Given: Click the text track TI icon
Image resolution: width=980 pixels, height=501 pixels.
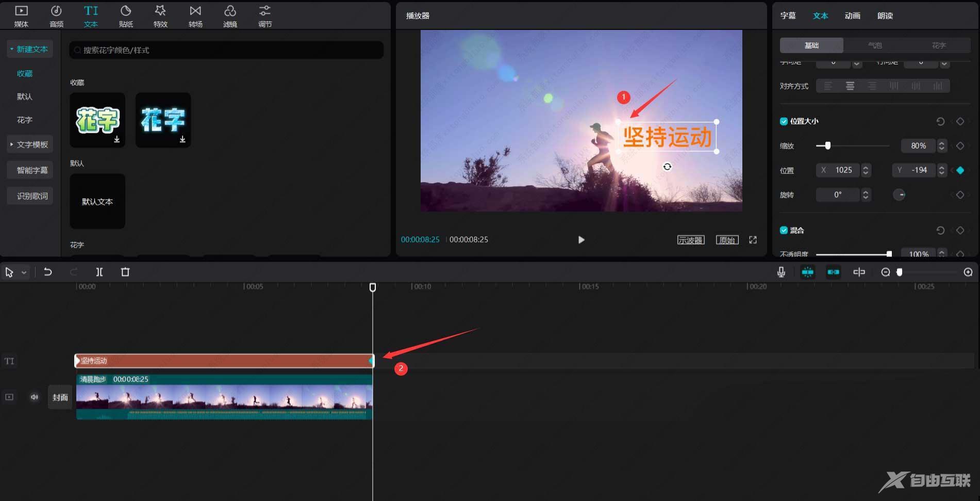Looking at the screenshot, I should [9, 361].
